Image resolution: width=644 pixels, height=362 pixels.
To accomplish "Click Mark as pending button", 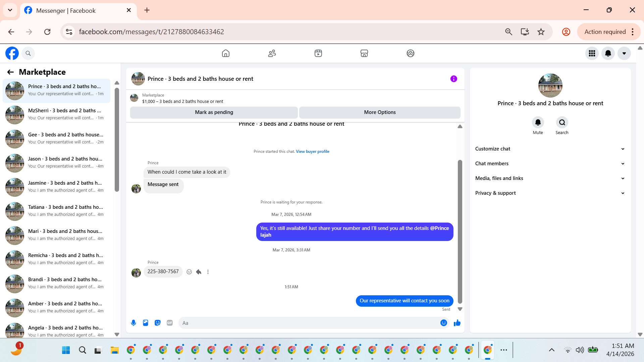I will coord(214,112).
